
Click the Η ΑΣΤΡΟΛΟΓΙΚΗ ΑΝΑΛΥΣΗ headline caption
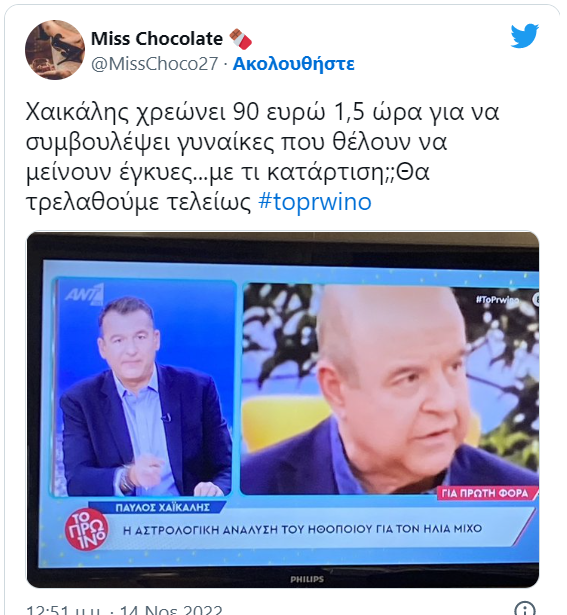(x=302, y=529)
